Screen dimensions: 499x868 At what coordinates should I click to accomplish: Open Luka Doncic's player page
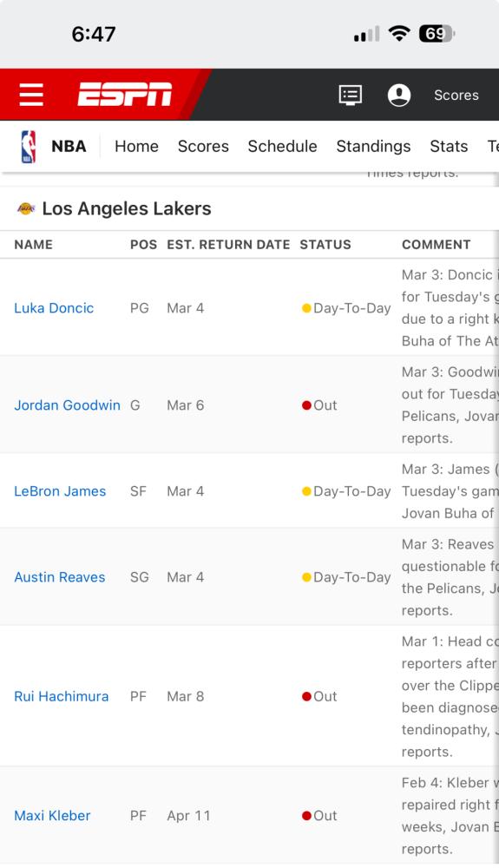coord(54,308)
